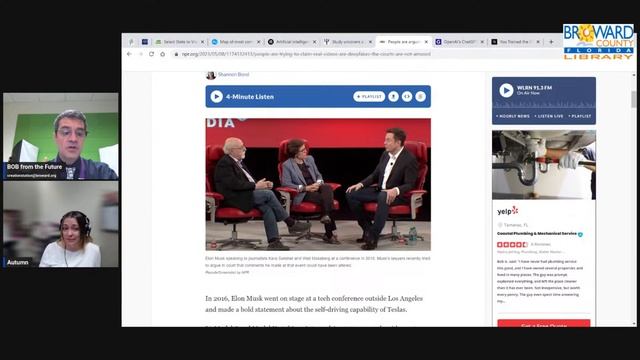Open the story transcript
Viewport: 640px width, 360px height.
pos(420,96)
